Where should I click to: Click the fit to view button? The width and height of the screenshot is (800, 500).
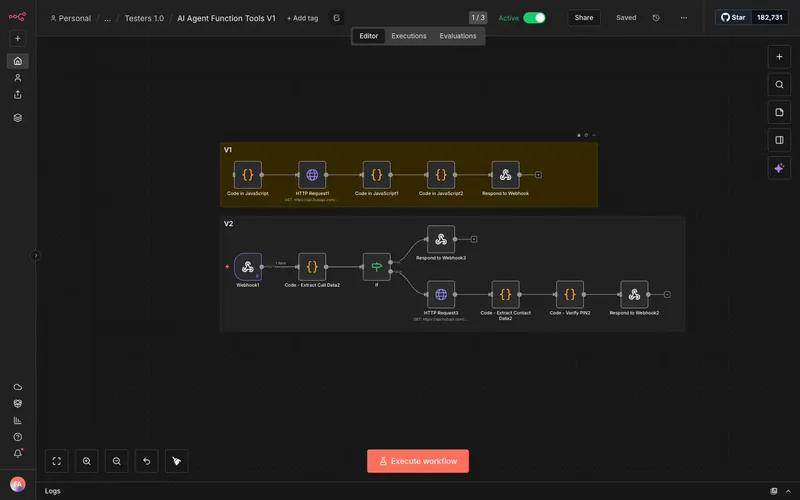[x=57, y=461]
